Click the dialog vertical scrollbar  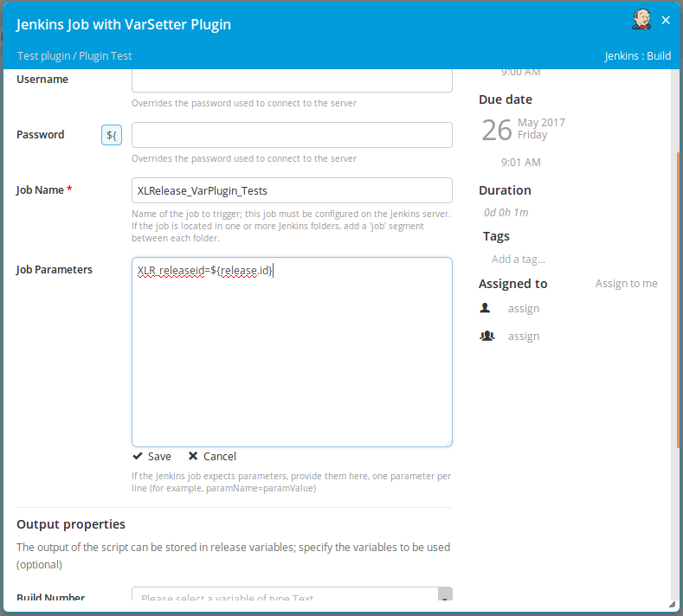[x=678, y=300]
